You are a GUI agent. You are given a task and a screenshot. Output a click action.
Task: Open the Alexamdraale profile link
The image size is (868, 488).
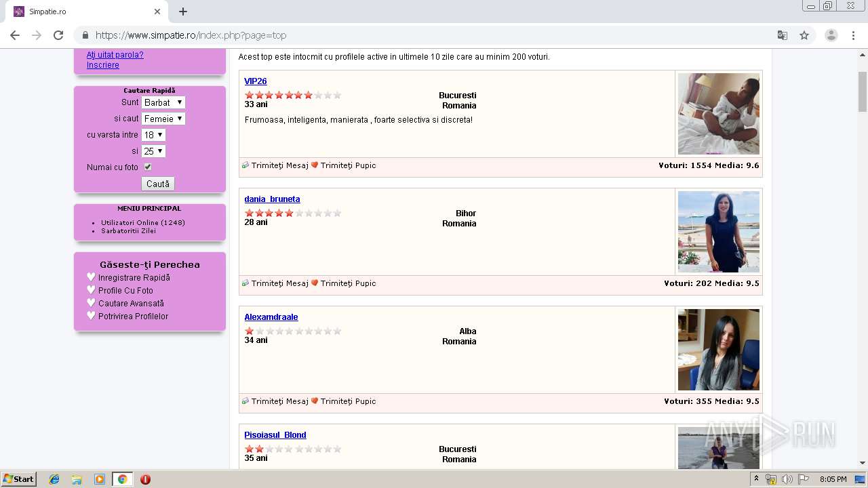point(271,317)
